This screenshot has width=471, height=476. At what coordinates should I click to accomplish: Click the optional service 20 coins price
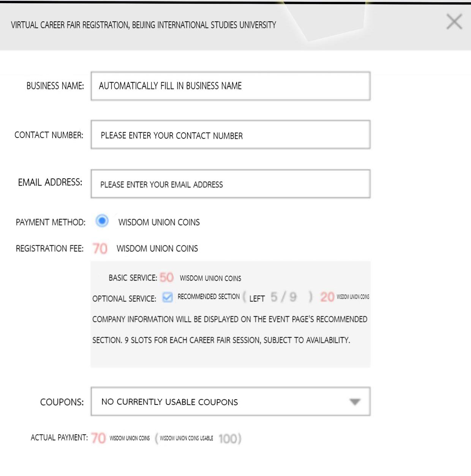click(327, 297)
